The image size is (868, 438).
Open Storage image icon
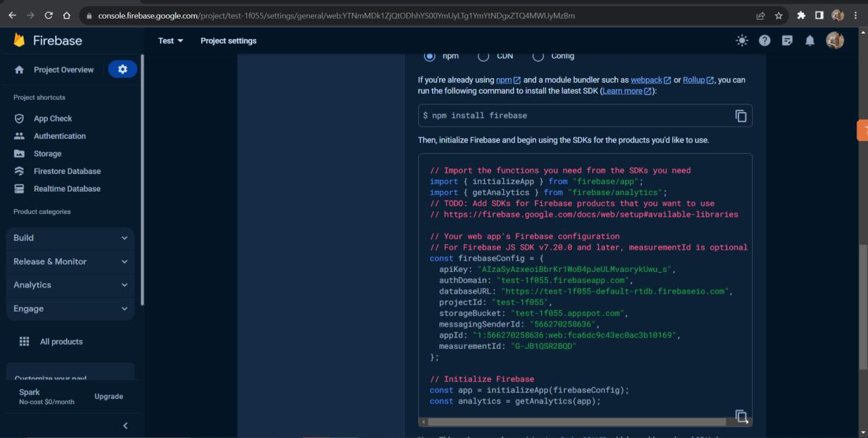(19, 153)
